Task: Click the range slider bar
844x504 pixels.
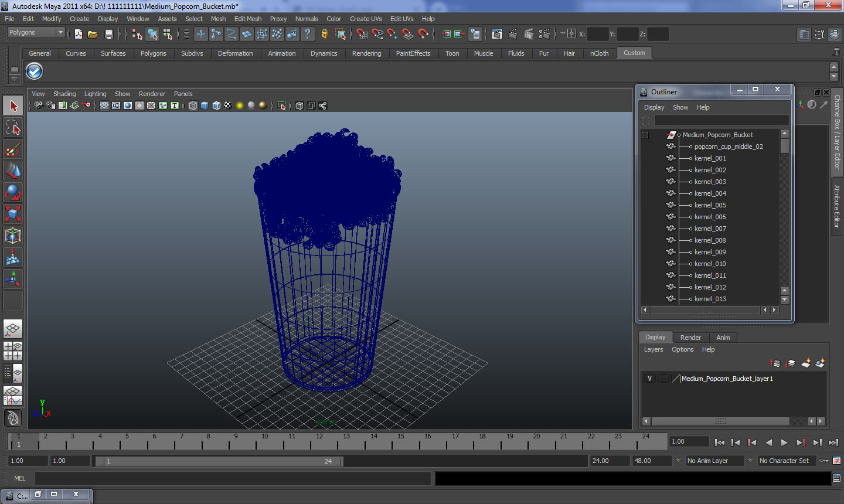Action: (x=219, y=461)
